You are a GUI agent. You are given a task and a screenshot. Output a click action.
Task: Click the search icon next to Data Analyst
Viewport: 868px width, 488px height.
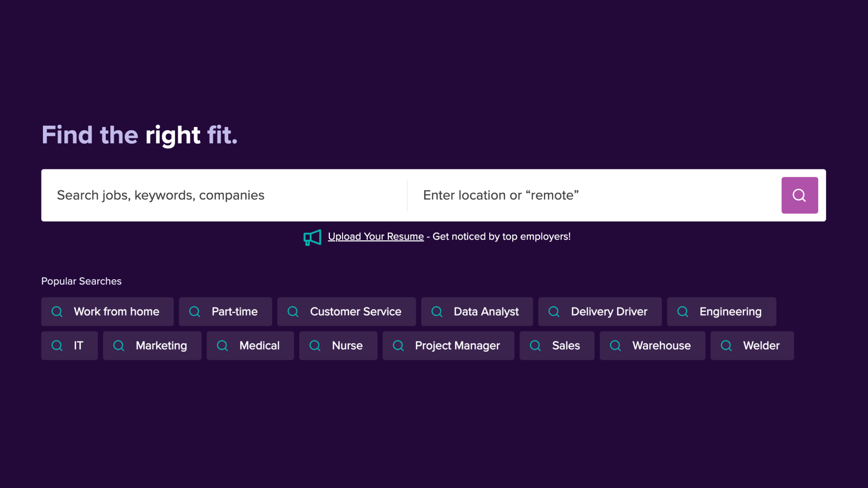point(437,312)
